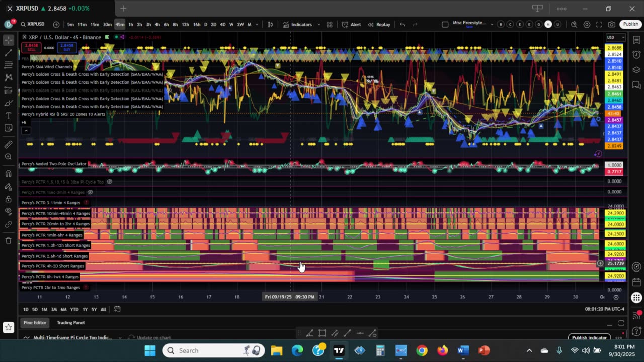Activate the zoom-in magnifier tool
Viewport: 644px width, 362px height.
point(9,157)
